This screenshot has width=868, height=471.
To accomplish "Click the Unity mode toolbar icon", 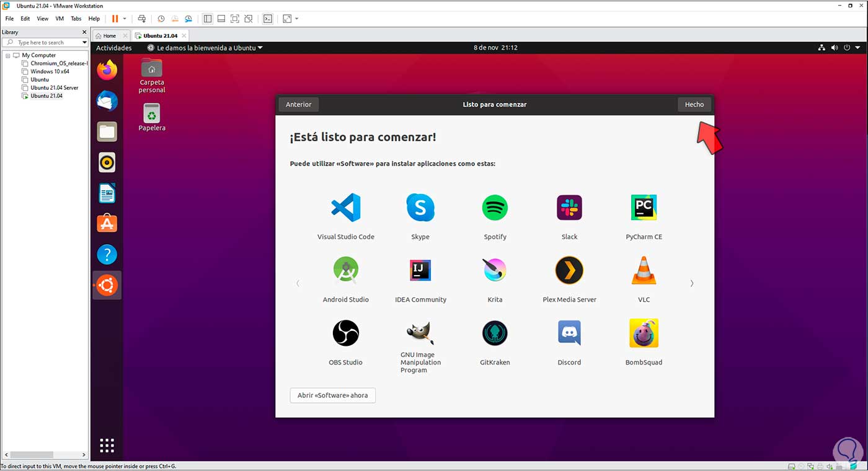I will (x=249, y=19).
